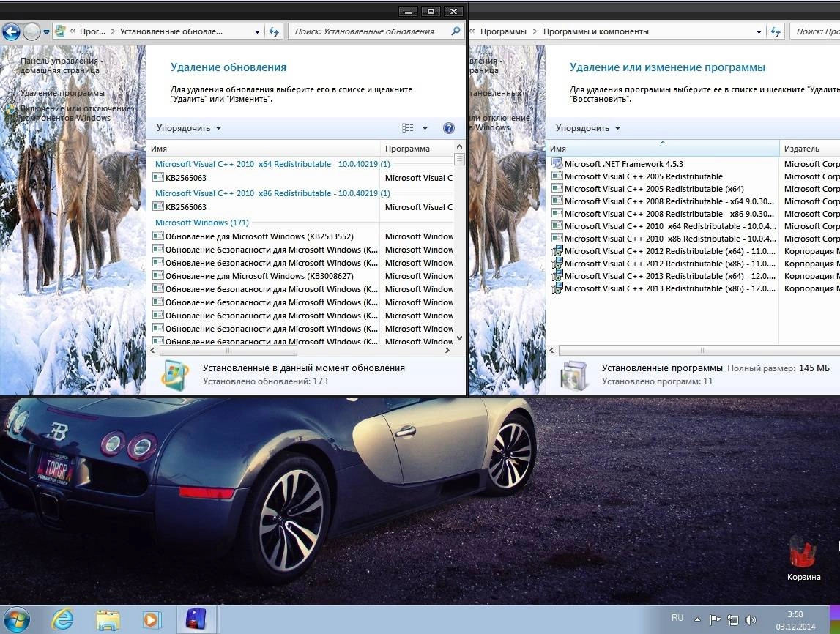Click the scroll-right arrow of the updates list
This screenshot has height=634, width=840.
click(x=447, y=351)
